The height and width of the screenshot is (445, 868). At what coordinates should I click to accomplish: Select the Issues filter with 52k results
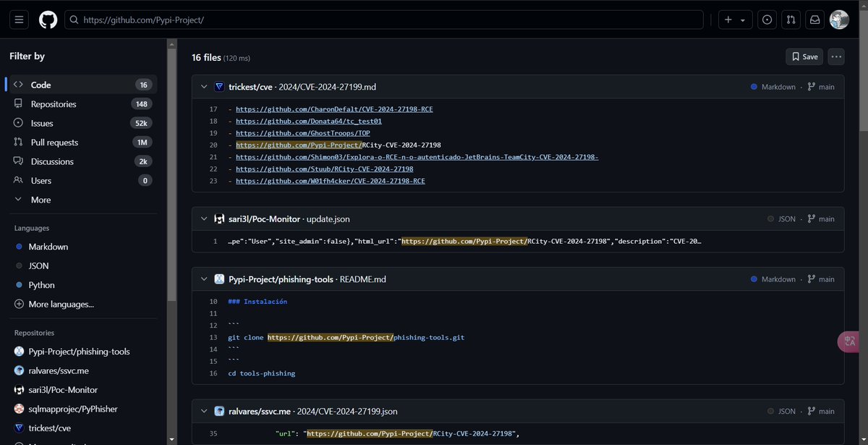pos(82,123)
